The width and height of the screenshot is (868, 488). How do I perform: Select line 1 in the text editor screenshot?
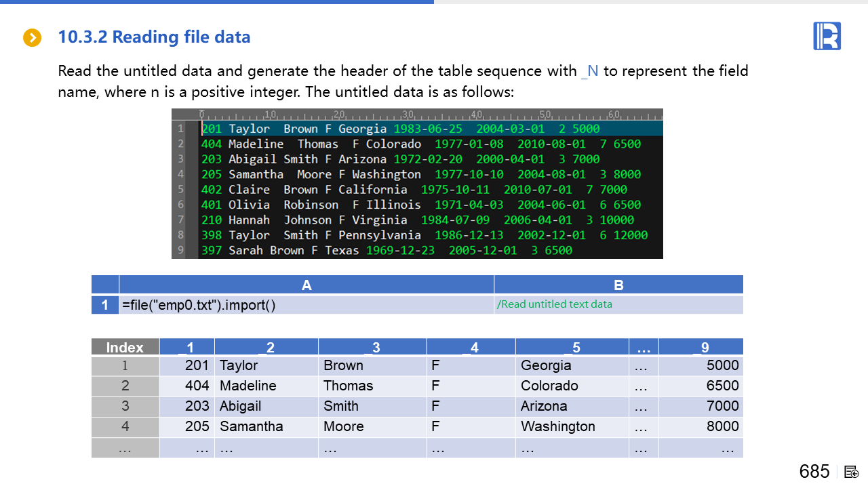point(400,129)
